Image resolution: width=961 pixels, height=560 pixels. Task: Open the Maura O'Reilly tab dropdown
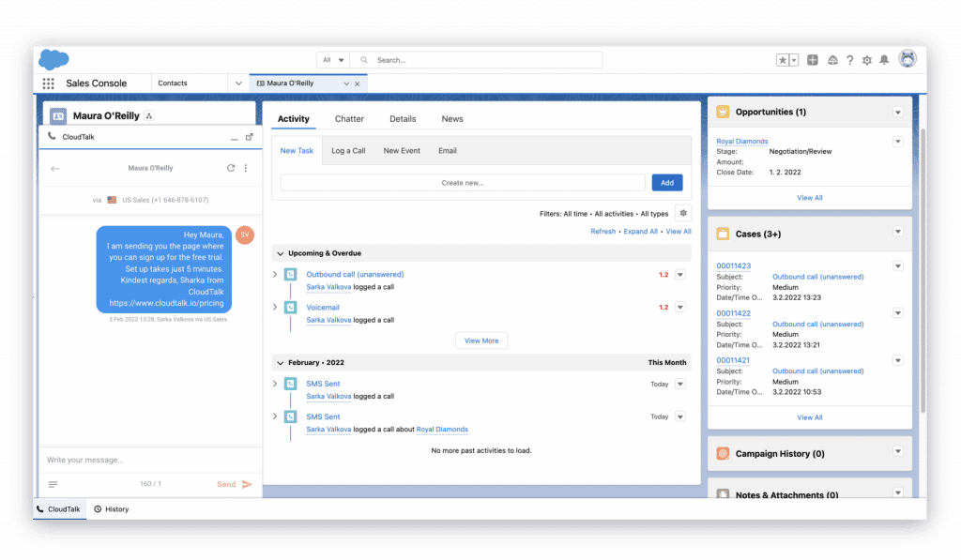(346, 83)
